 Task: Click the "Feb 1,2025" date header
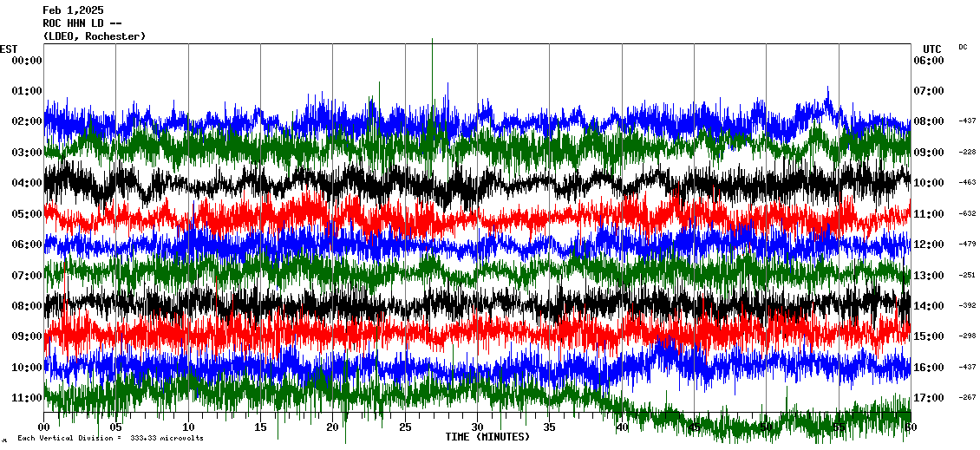coord(73,10)
